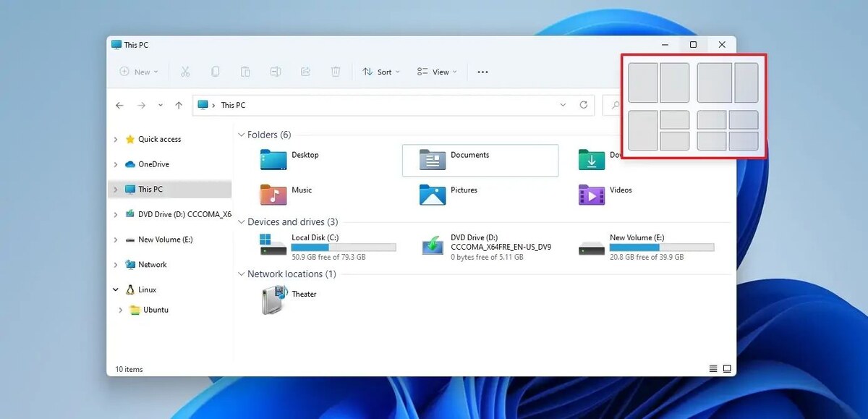Open the New dropdown button

point(139,72)
